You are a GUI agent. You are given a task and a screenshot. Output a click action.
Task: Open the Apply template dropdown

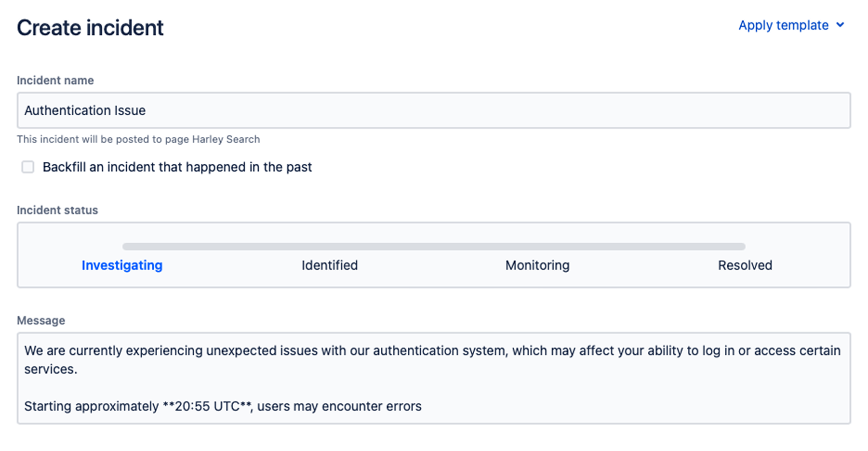coord(783,25)
